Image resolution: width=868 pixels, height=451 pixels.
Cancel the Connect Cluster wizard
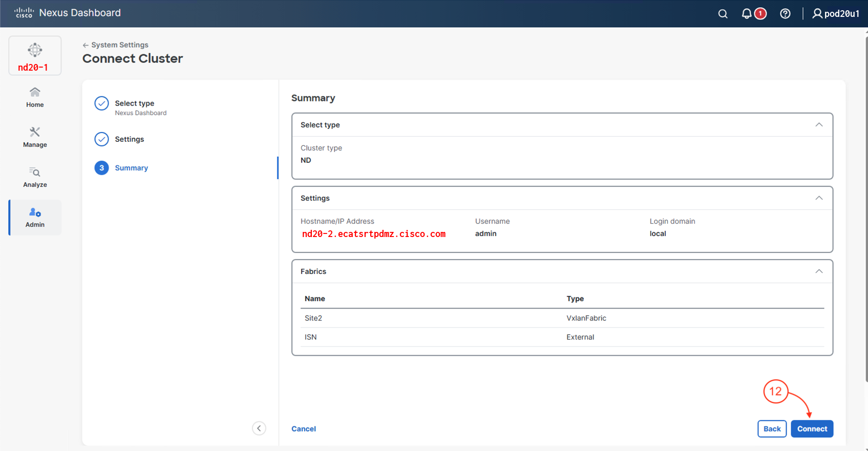(304, 429)
